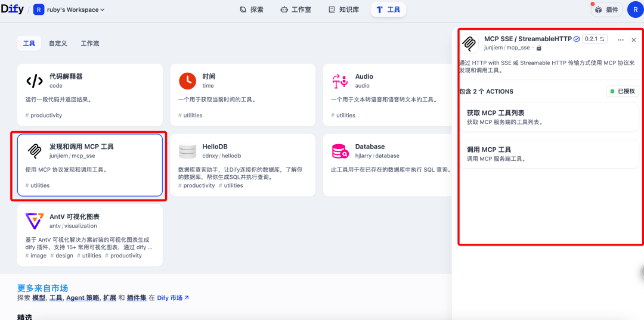Open the Database tool card title
644x320 pixels.
point(370,147)
